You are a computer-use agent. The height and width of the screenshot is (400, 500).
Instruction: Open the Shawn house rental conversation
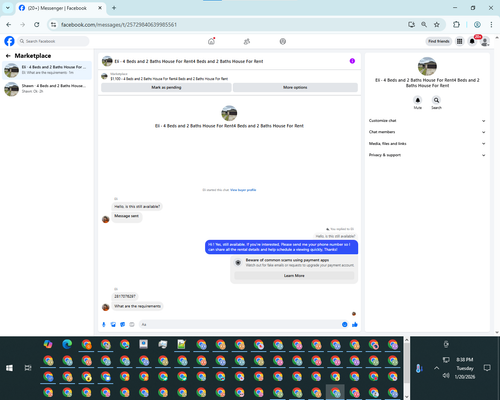pyautogui.click(x=47, y=89)
